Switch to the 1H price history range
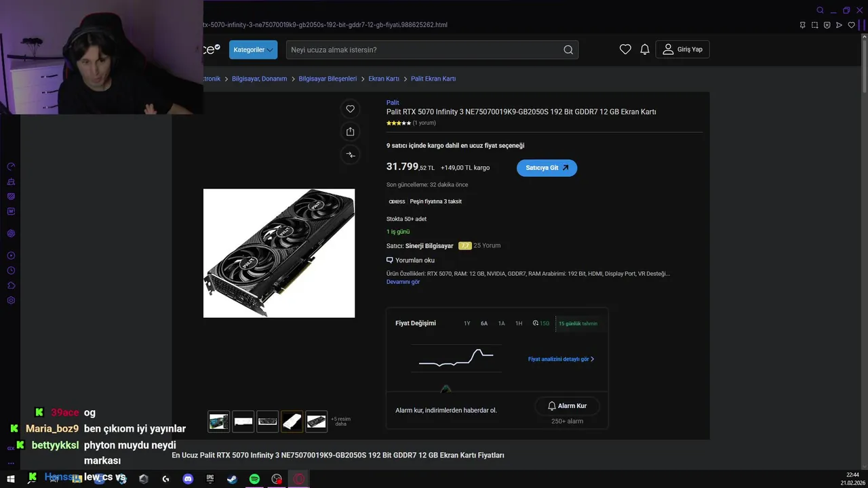The image size is (868, 488). (519, 323)
